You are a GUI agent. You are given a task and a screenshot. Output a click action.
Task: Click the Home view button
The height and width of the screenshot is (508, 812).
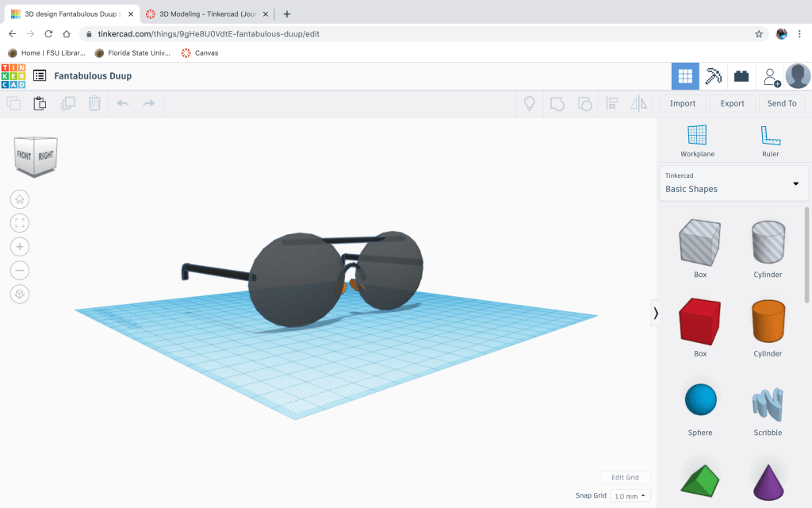click(x=20, y=199)
